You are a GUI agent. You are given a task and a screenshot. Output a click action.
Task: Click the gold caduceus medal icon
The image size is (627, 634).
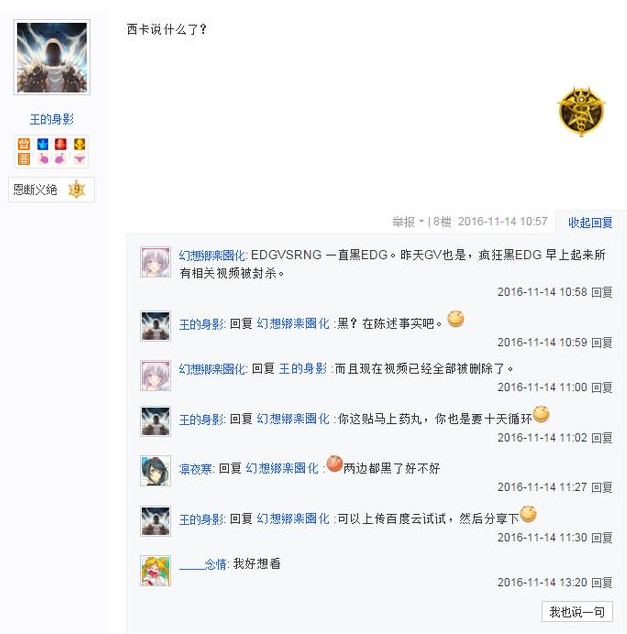coord(582,111)
